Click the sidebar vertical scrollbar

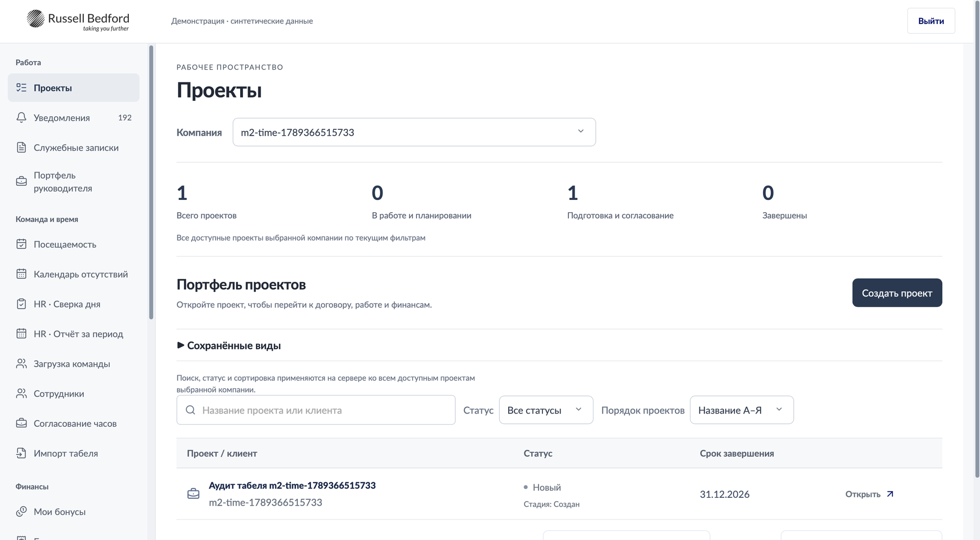151,182
